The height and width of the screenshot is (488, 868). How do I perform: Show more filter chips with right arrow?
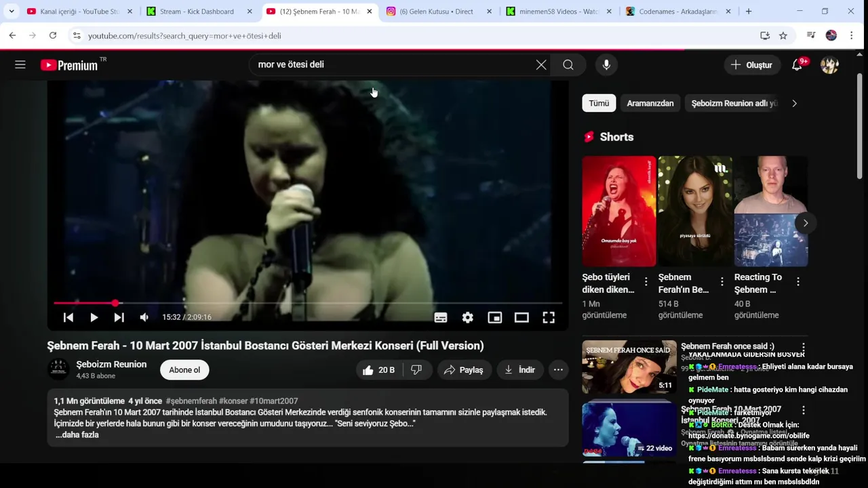(794, 103)
